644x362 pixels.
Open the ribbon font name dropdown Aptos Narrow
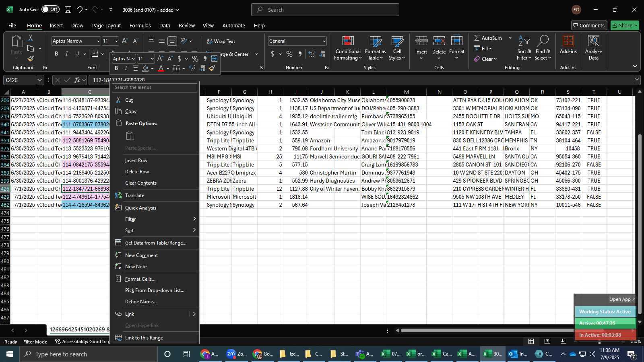98,41
